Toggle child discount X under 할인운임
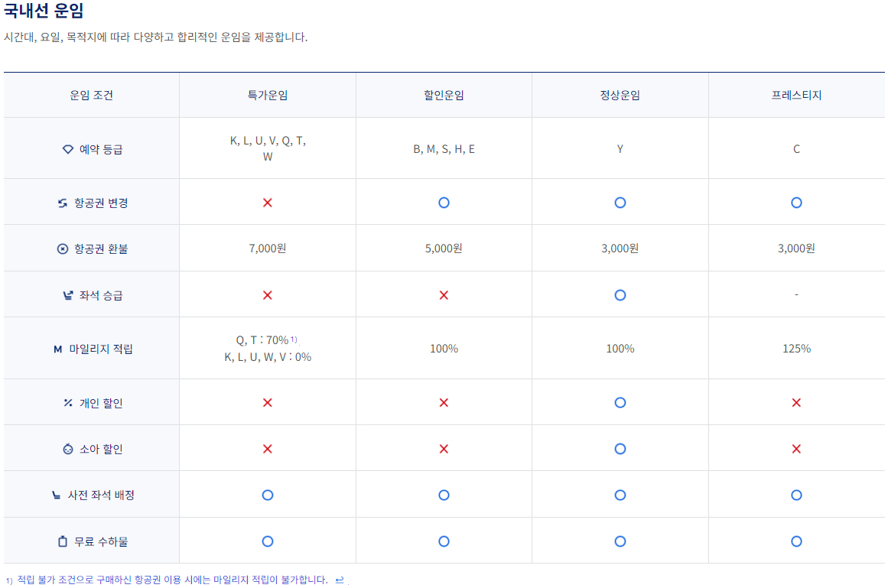 [x=444, y=450]
